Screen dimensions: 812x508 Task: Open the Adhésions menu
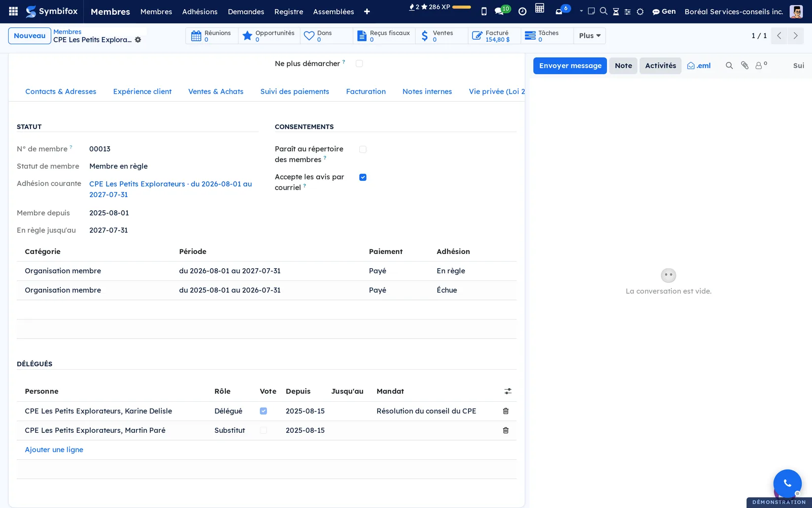tap(200, 11)
